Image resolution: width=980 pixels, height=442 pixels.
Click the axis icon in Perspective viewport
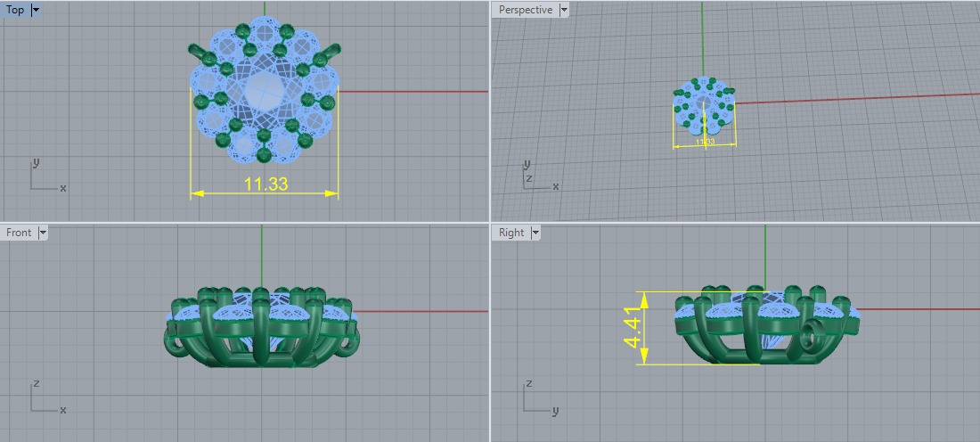pos(539,175)
